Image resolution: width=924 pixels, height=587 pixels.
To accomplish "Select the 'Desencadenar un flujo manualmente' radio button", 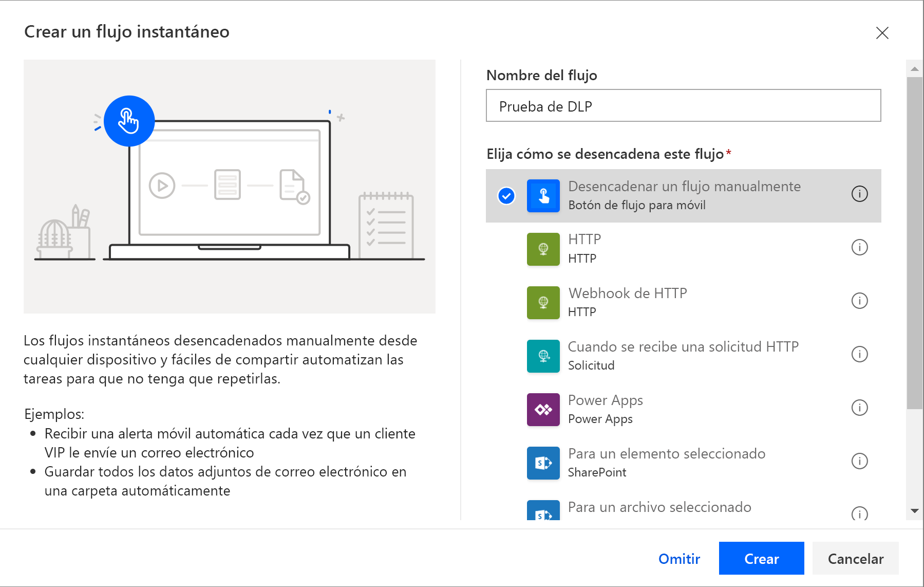I will 505,196.
